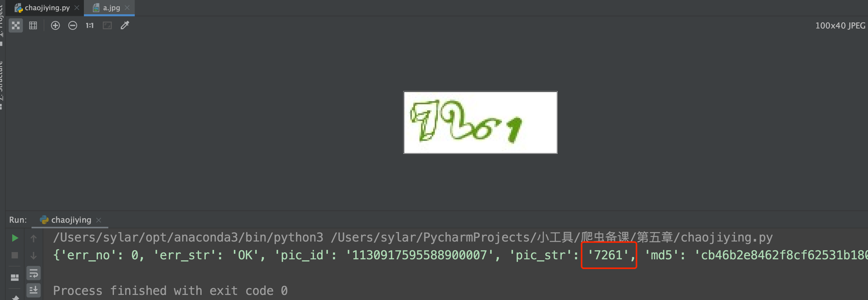
Task: Move up the stack trace arrow
Action: [x=33, y=238]
